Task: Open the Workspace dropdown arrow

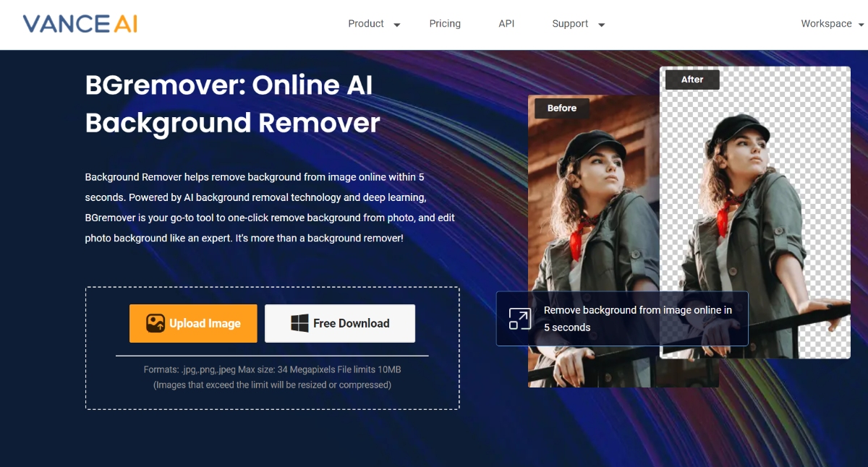Action: [x=861, y=25]
